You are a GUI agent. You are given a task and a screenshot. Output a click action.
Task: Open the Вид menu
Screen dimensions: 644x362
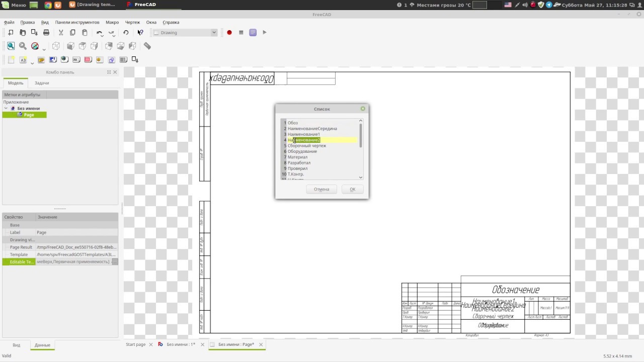pos(45,22)
